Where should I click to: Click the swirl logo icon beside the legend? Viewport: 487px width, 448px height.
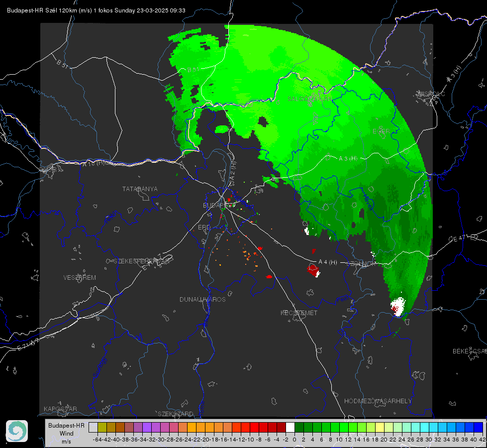point(17,431)
